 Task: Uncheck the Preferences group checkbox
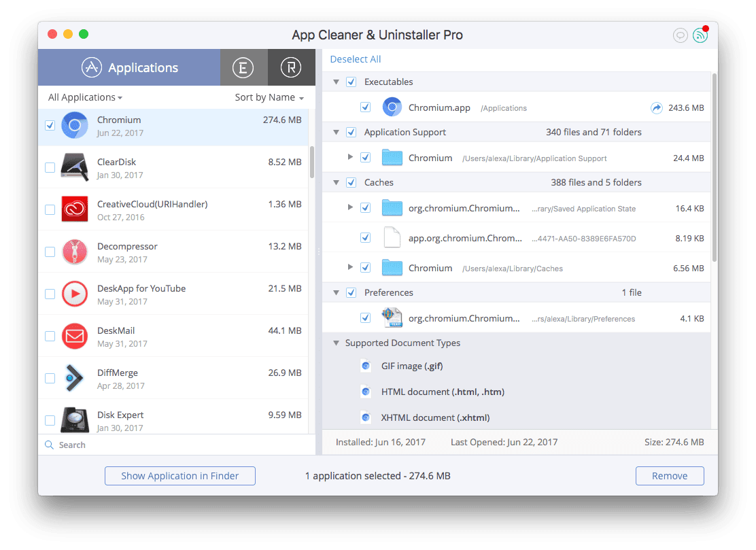point(351,292)
